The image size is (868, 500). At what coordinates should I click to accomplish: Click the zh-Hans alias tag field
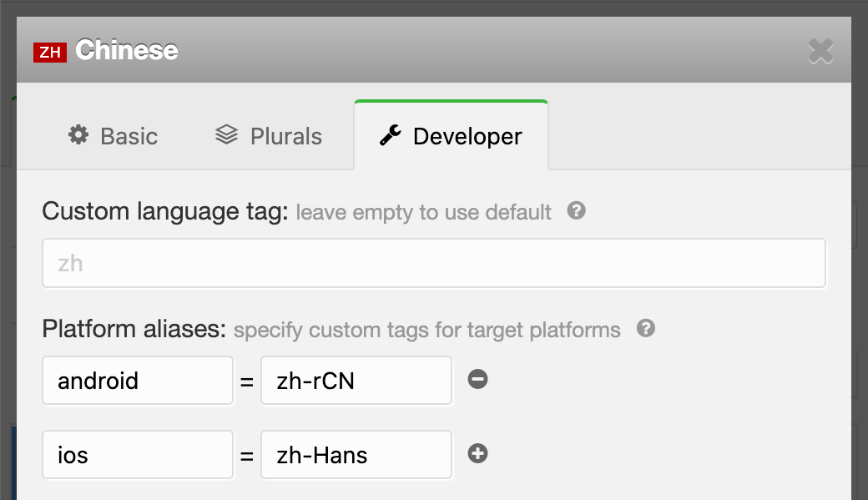pos(356,455)
